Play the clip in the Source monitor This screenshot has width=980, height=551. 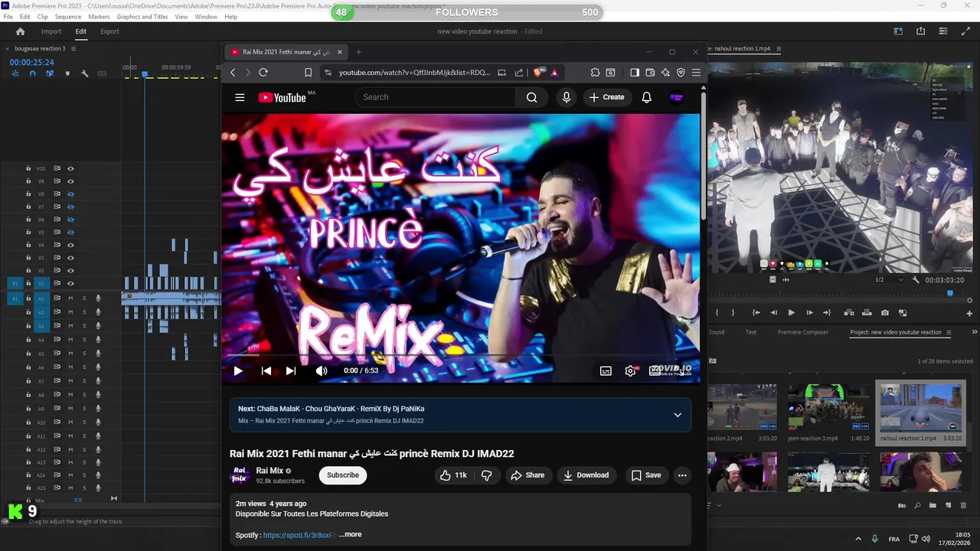point(791,312)
